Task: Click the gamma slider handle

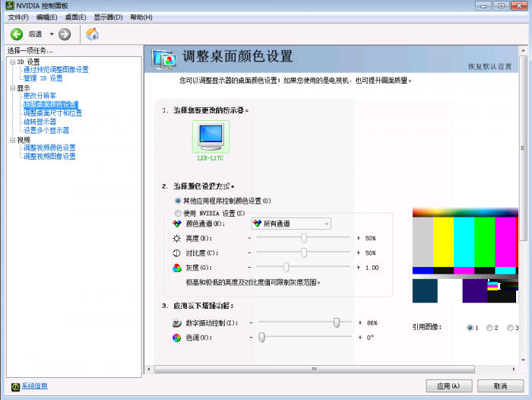Action: coord(286,268)
